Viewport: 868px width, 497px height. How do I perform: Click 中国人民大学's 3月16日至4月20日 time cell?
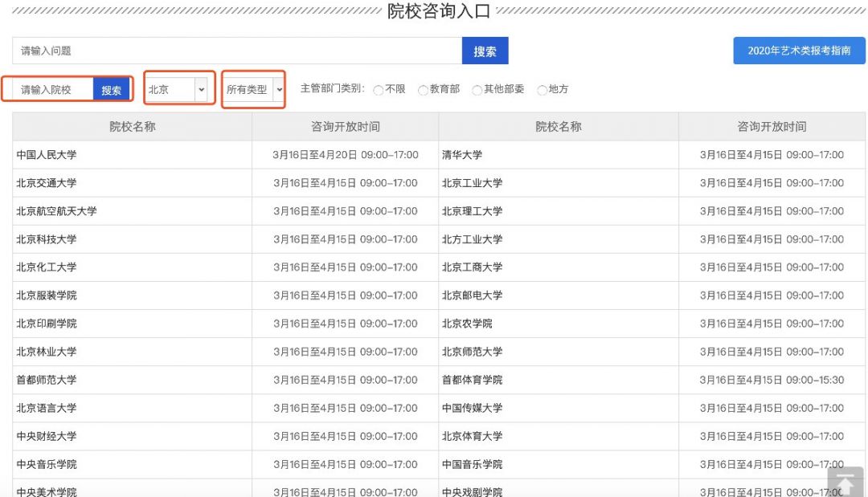click(x=346, y=155)
